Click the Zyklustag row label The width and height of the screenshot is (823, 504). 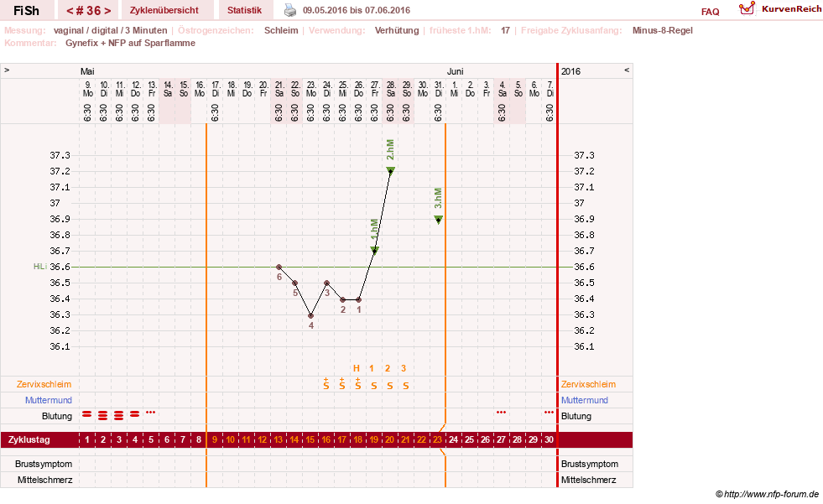coord(29,439)
